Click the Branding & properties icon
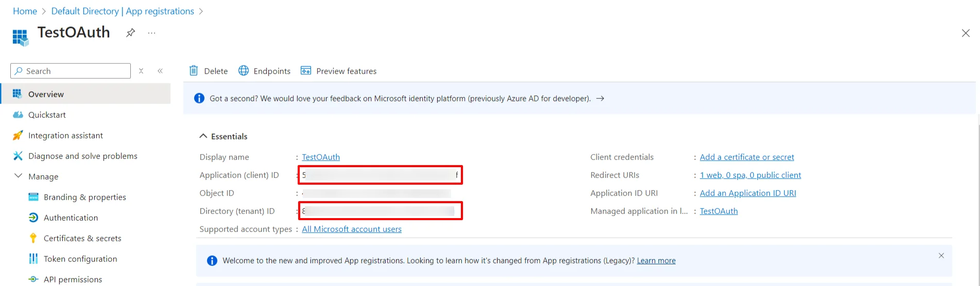 (x=33, y=196)
